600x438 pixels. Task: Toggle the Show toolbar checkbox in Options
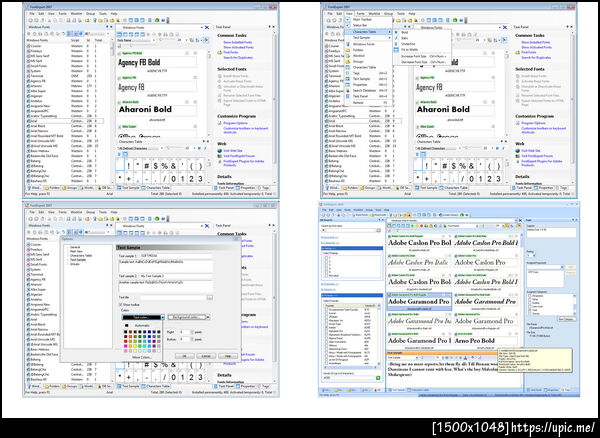pyautogui.click(x=121, y=304)
